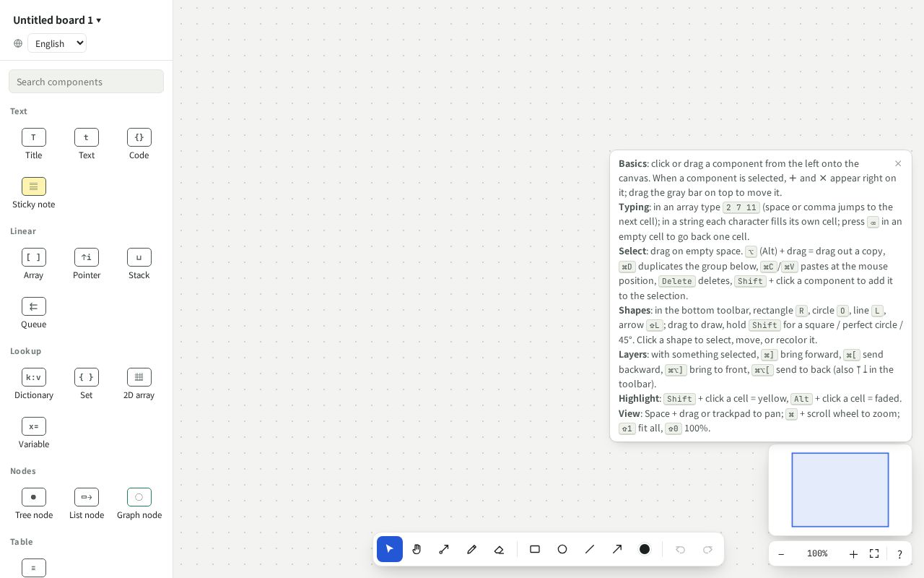Select the eraser tool
The image size is (924, 578).
pyautogui.click(x=500, y=549)
